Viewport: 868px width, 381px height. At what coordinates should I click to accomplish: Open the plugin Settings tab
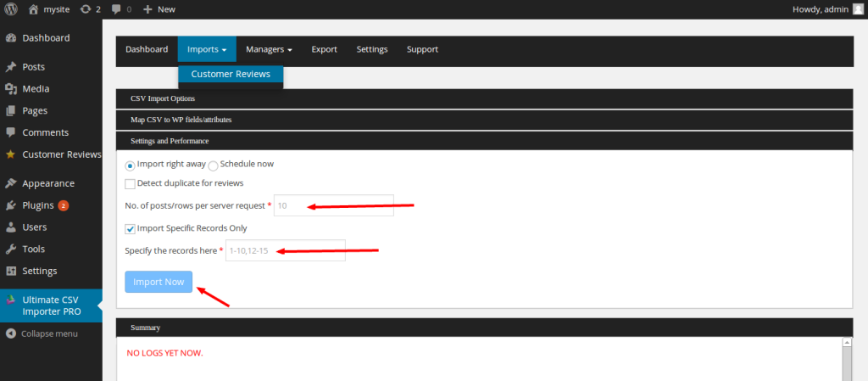(x=372, y=49)
